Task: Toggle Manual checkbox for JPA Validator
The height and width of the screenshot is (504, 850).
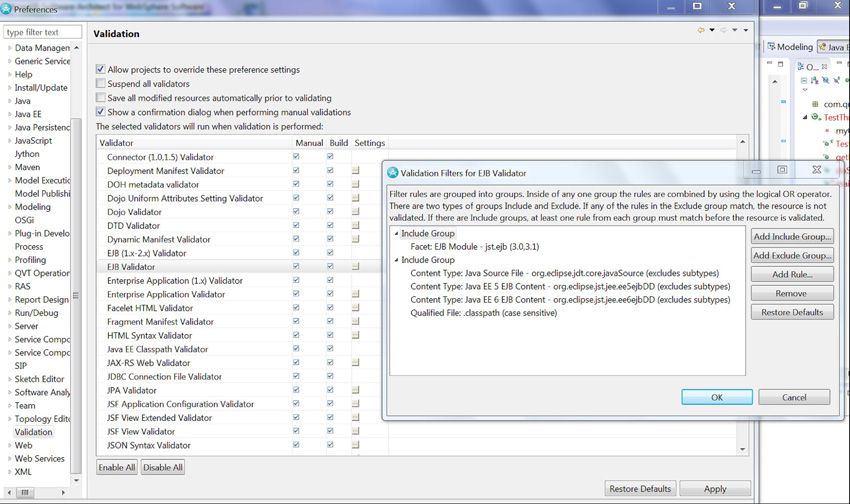Action: coord(296,390)
